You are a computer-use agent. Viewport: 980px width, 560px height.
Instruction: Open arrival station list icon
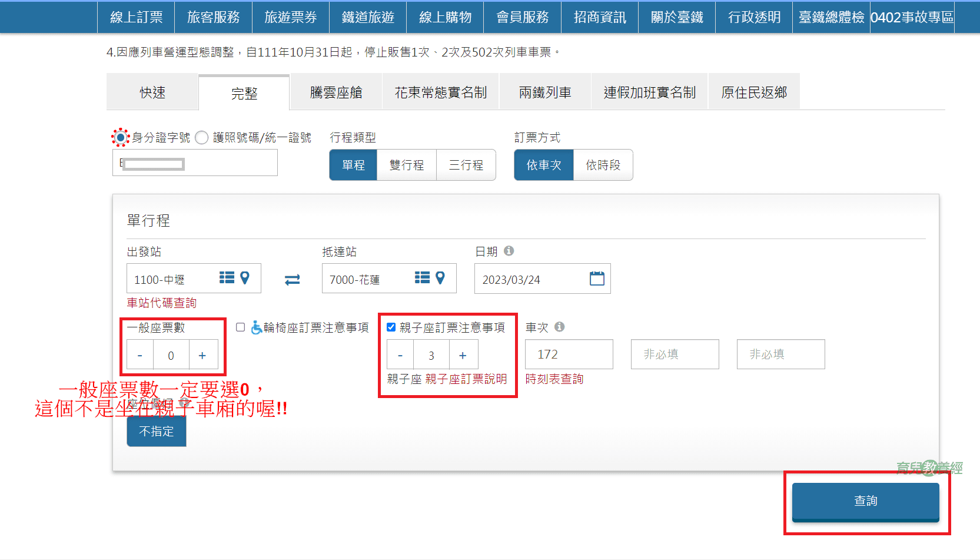tap(422, 278)
